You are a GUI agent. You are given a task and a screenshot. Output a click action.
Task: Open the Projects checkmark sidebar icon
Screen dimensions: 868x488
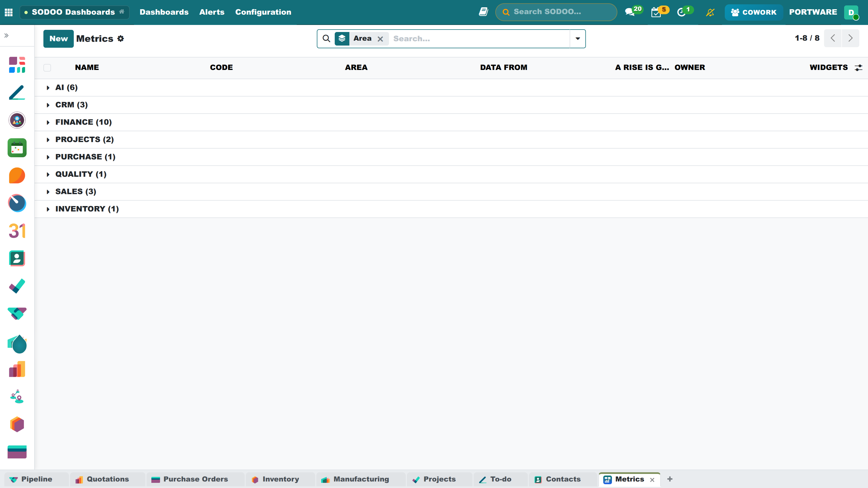(x=17, y=286)
